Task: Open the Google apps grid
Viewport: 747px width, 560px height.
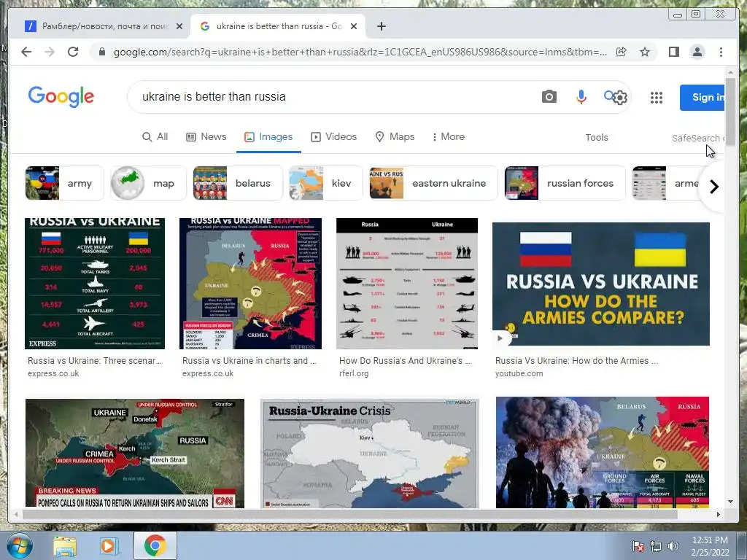Action: pos(657,98)
